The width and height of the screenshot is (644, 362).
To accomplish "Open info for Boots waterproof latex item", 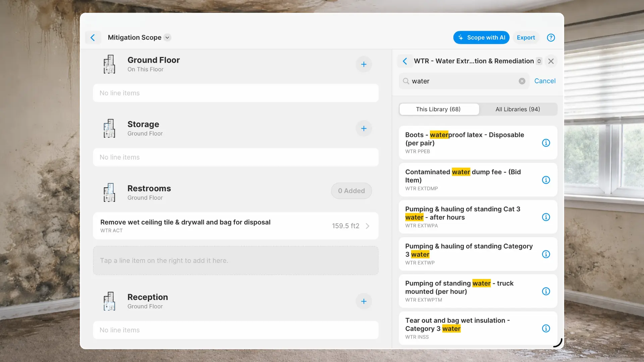I will pos(546,143).
